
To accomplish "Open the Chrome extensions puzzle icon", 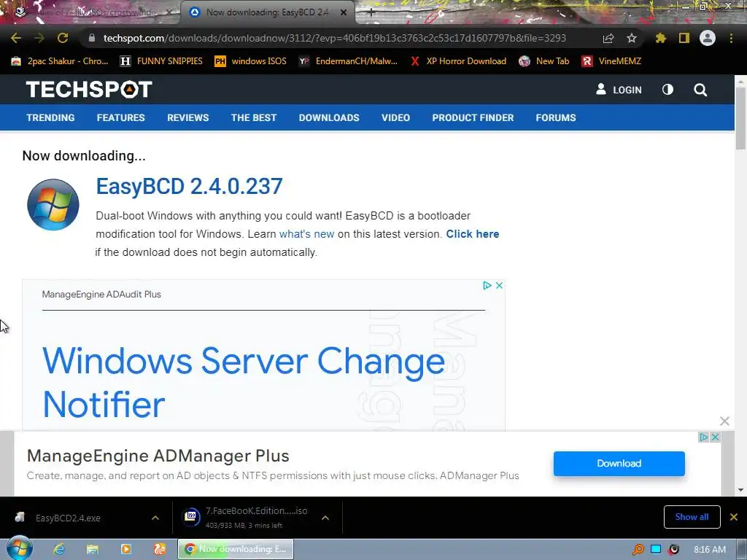I will tap(660, 38).
